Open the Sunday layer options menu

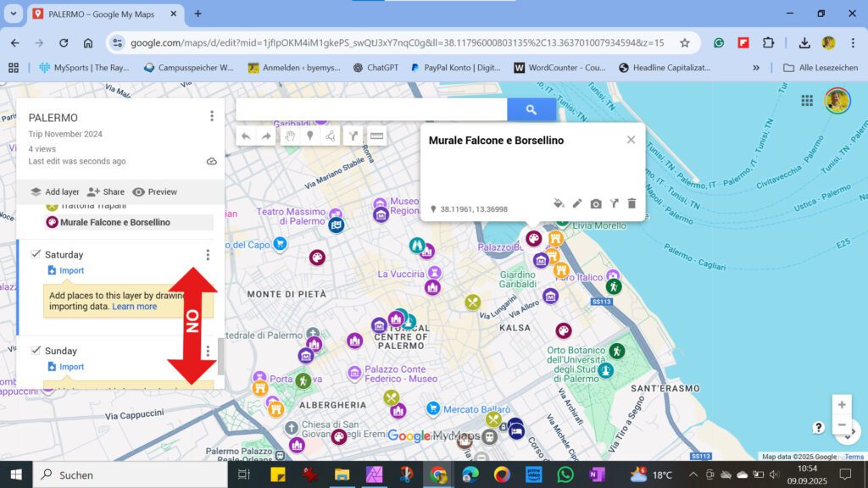coord(208,350)
